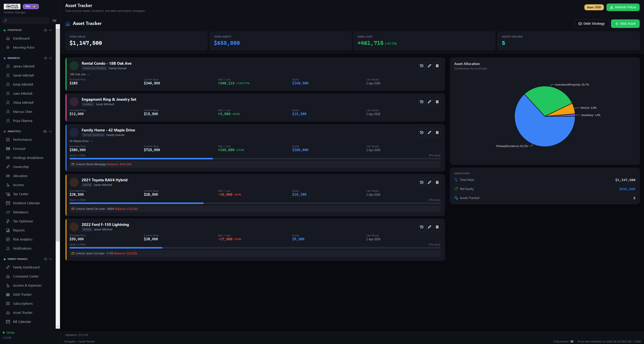Viewport: 644px width, 344px height.
Task: Click the Debt Strategy button
Action: click(591, 23)
